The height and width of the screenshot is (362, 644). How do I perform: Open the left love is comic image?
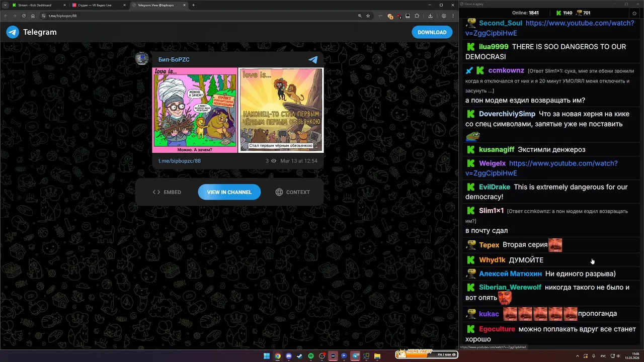click(x=195, y=110)
